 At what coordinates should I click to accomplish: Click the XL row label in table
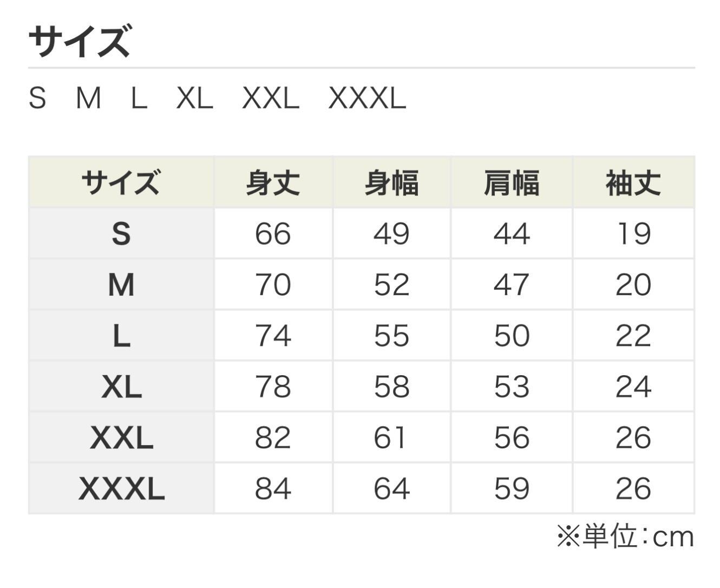pyautogui.click(x=121, y=387)
